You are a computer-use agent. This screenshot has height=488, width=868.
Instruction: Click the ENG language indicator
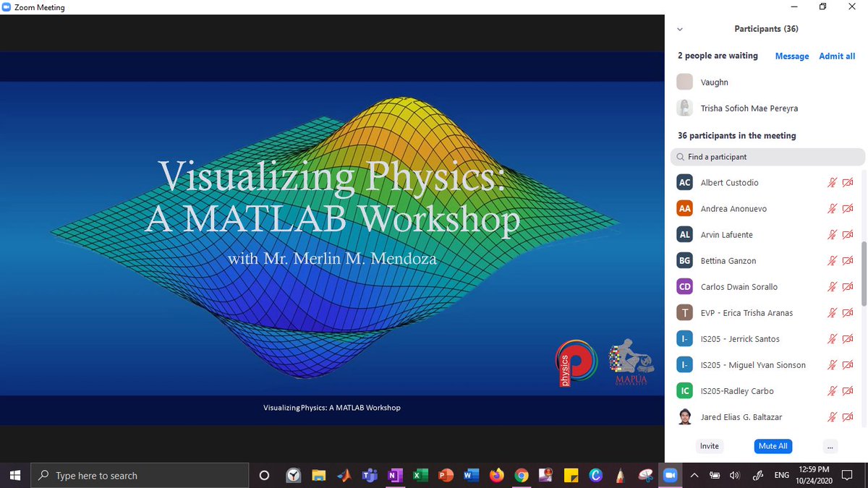782,475
